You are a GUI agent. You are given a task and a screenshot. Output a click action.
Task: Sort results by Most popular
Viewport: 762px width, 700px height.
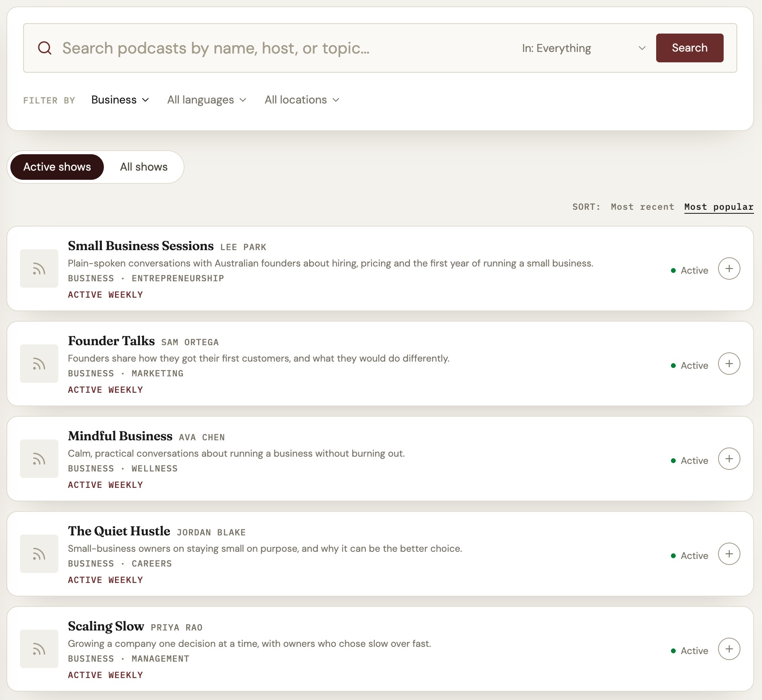[x=719, y=207]
